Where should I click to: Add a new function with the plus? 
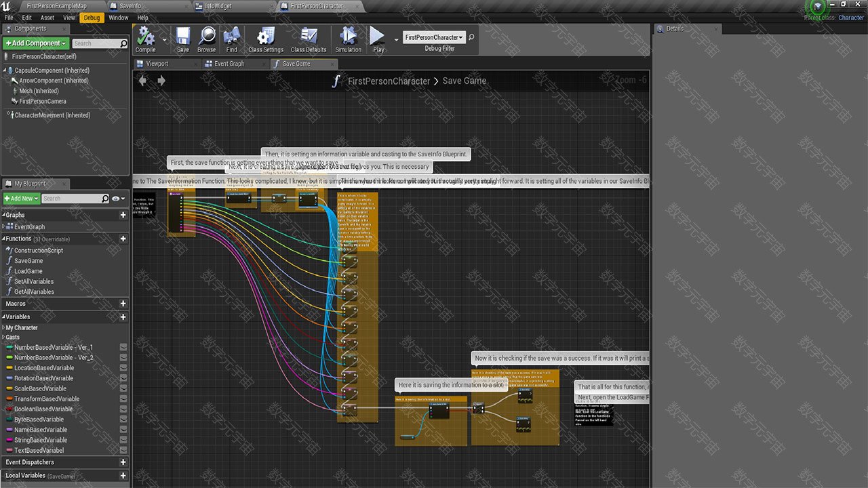click(123, 239)
